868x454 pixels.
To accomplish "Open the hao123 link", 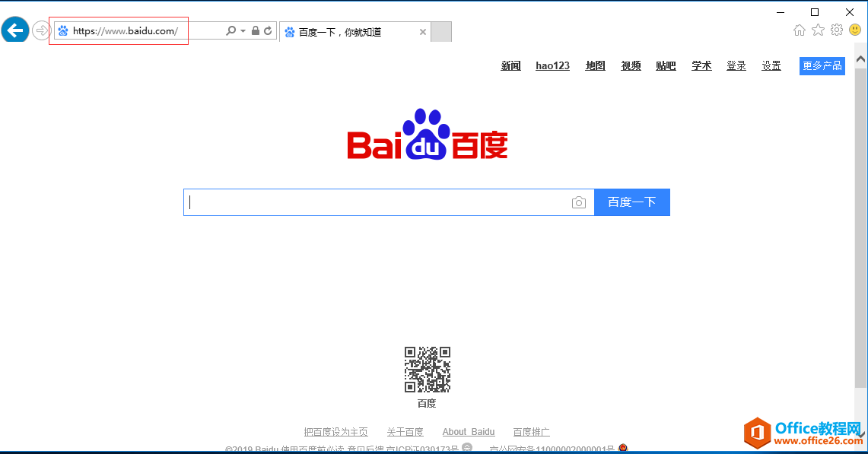I will click(552, 66).
